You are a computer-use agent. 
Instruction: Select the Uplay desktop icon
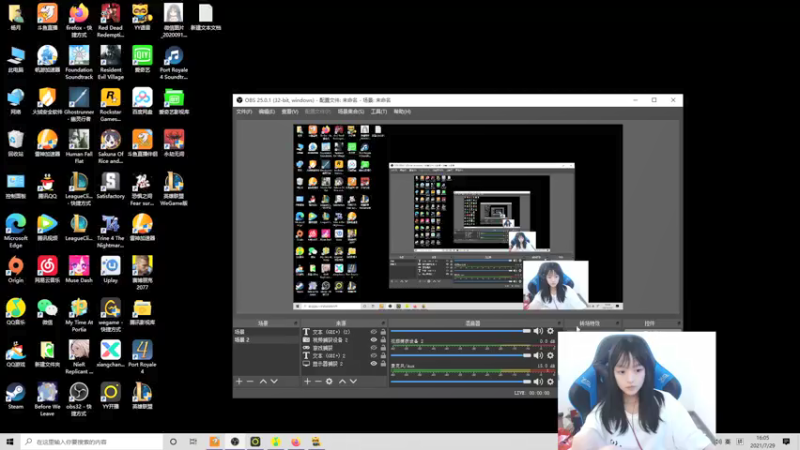[110, 270]
